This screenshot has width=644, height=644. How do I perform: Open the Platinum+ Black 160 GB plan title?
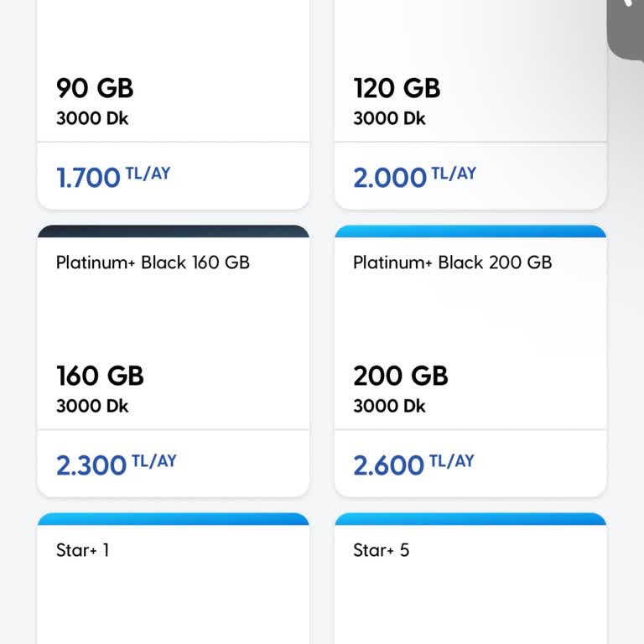tap(153, 262)
